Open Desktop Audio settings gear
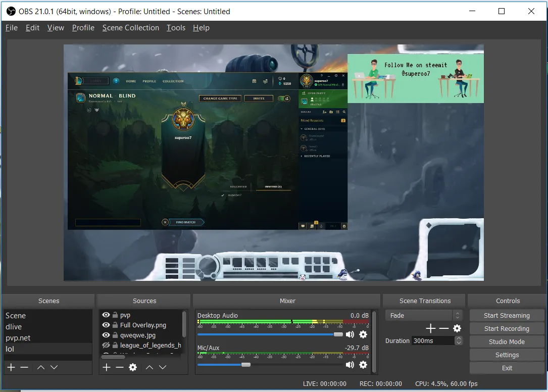548x392 pixels. 363,334
